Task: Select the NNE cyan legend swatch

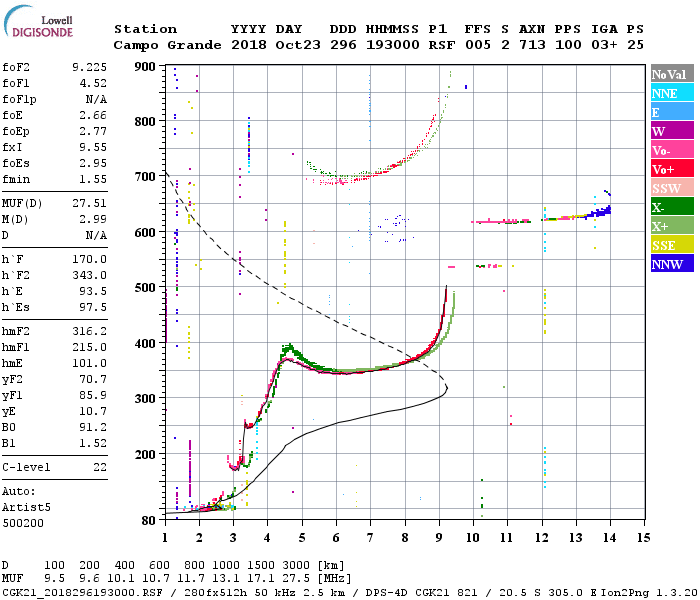Action: tap(672, 93)
